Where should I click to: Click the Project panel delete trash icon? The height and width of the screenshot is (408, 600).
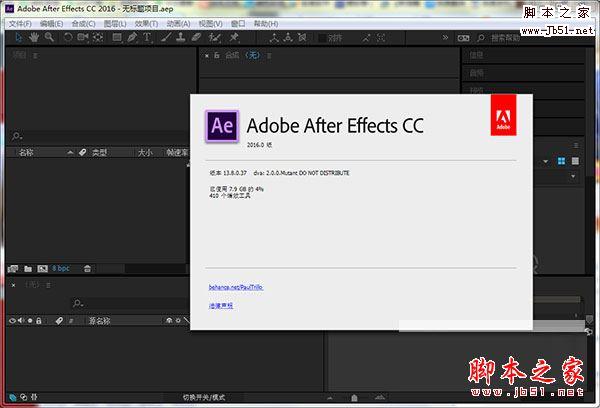[87, 269]
